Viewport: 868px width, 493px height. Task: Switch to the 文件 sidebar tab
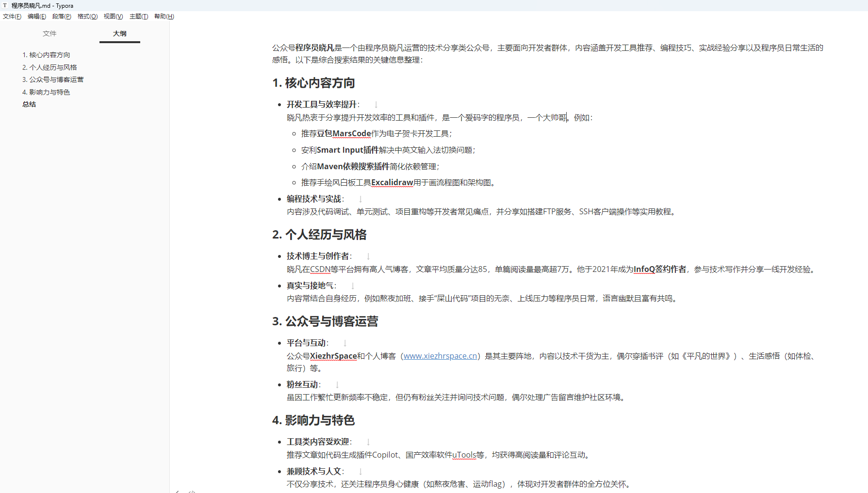[x=49, y=33]
